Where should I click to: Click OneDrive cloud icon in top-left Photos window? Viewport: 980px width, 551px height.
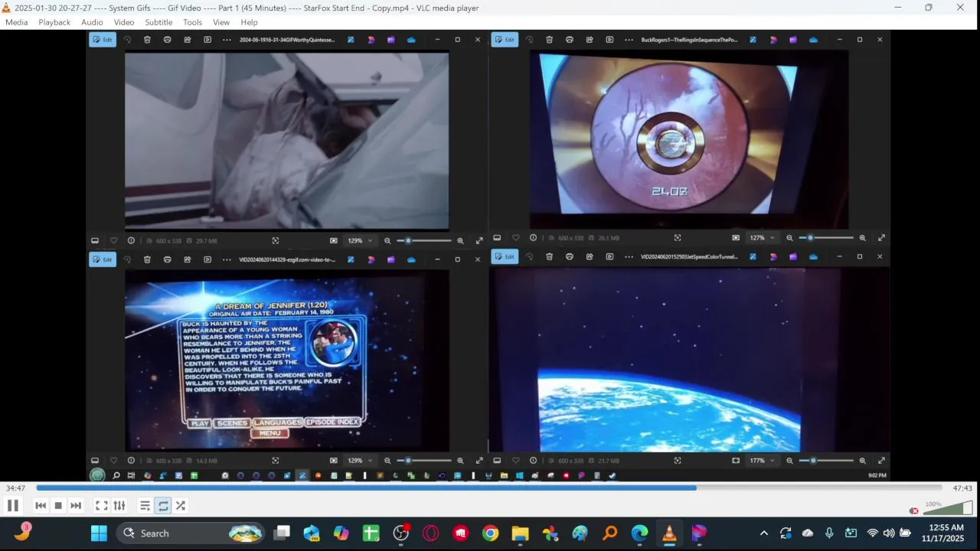[411, 40]
